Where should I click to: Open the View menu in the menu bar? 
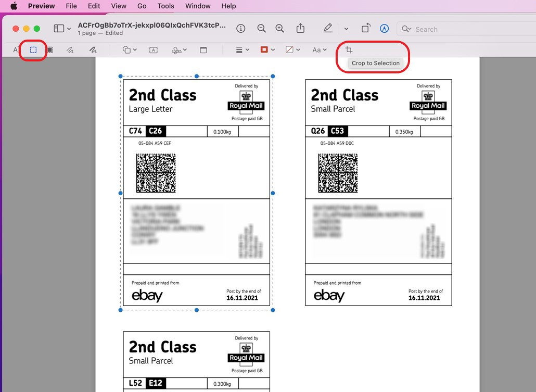[119, 6]
